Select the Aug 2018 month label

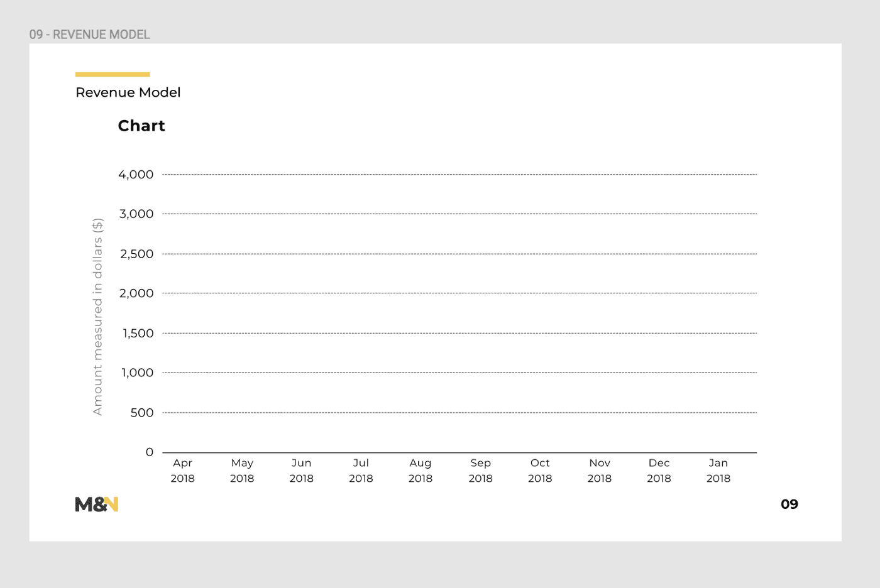[421, 471]
